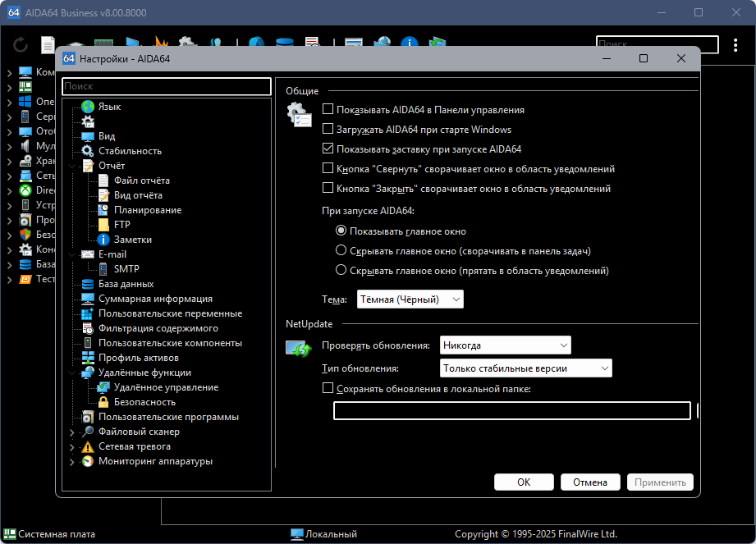Screen dimensions: 756x544
Task: Click the main window Поиск search box
Action: (x=657, y=44)
